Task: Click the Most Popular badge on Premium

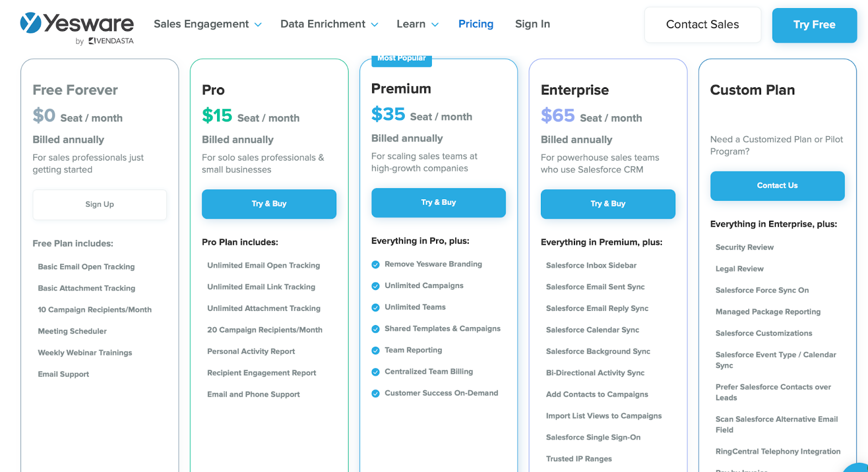Action: [401, 59]
